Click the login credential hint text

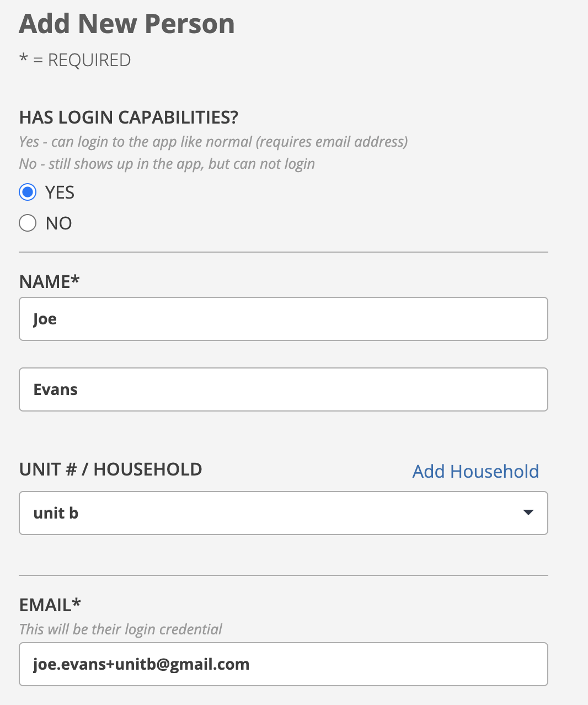click(x=121, y=629)
